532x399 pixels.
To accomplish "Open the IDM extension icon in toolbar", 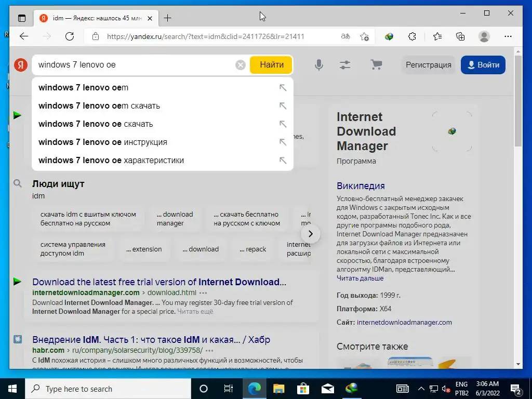I will (389, 36).
